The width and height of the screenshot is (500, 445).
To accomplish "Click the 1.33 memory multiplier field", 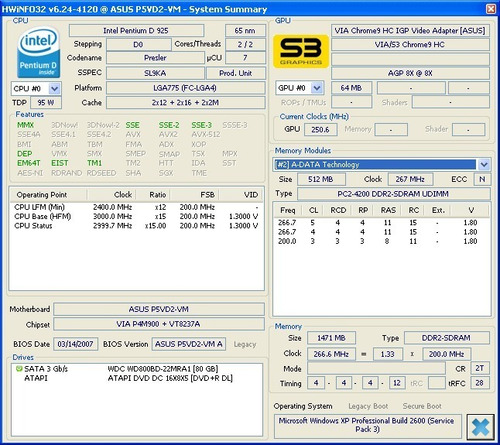I will (388, 354).
